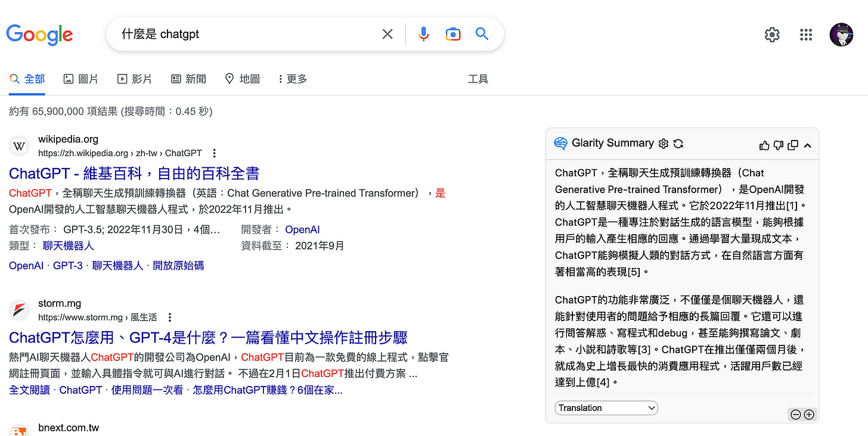Screen dimensions: 868x436
Task: Open Glarity Summary settings gear
Action: click(x=664, y=144)
